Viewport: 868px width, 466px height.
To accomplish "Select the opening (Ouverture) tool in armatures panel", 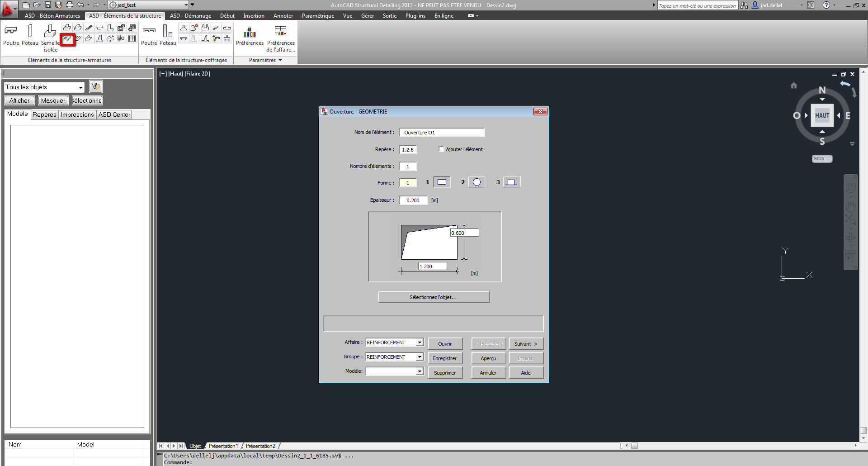I will pos(67,39).
